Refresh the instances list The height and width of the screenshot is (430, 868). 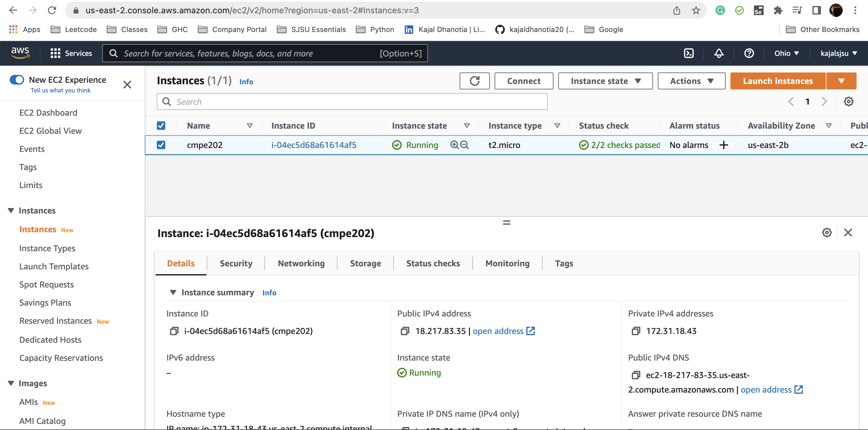click(474, 81)
